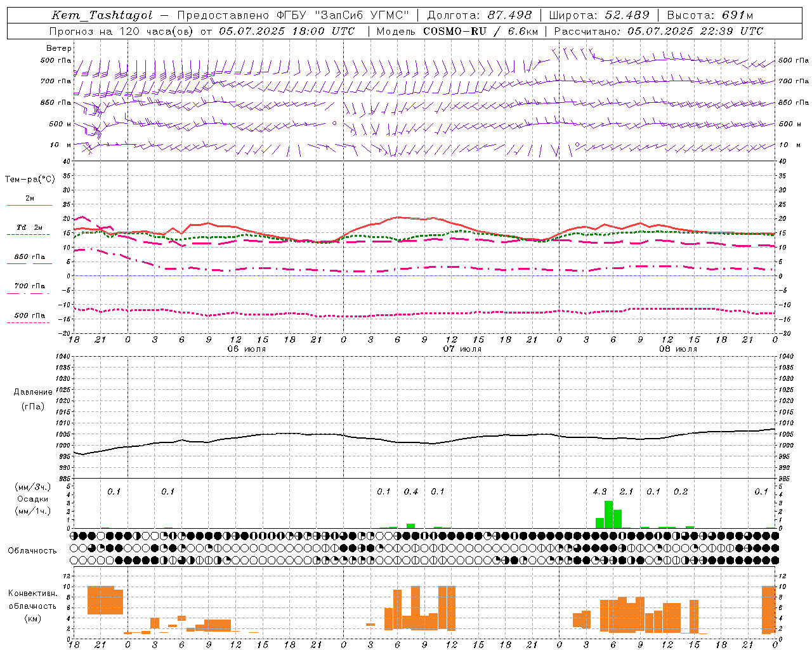The width and height of the screenshot is (812, 650).
Task: Click the Тем-ра(°C) axis title
Action: point(30,180)
